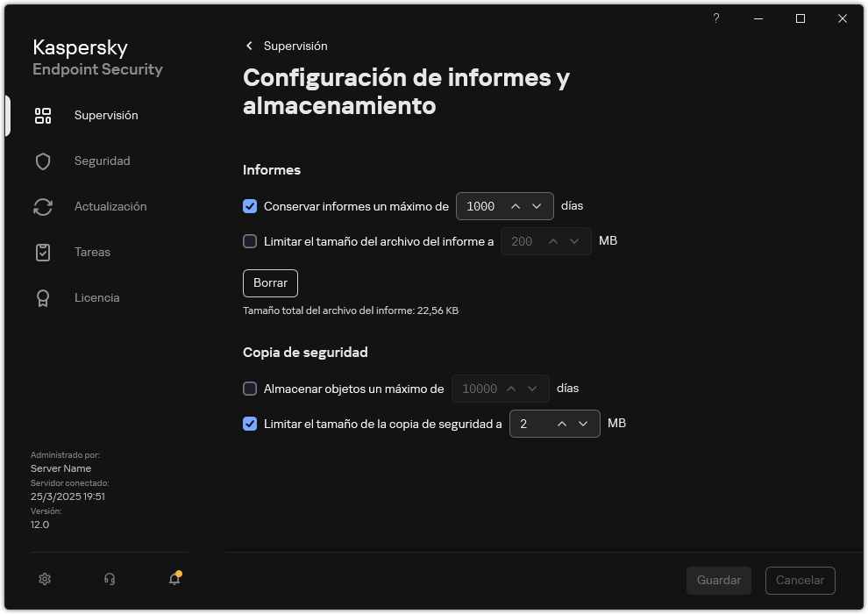868x614 pixels.
Task: Open the settings gear icon
Action: point(45,579)
